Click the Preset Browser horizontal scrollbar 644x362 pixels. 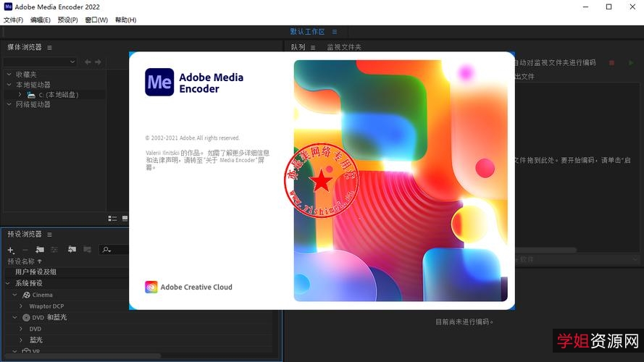[x=82, y=355]
